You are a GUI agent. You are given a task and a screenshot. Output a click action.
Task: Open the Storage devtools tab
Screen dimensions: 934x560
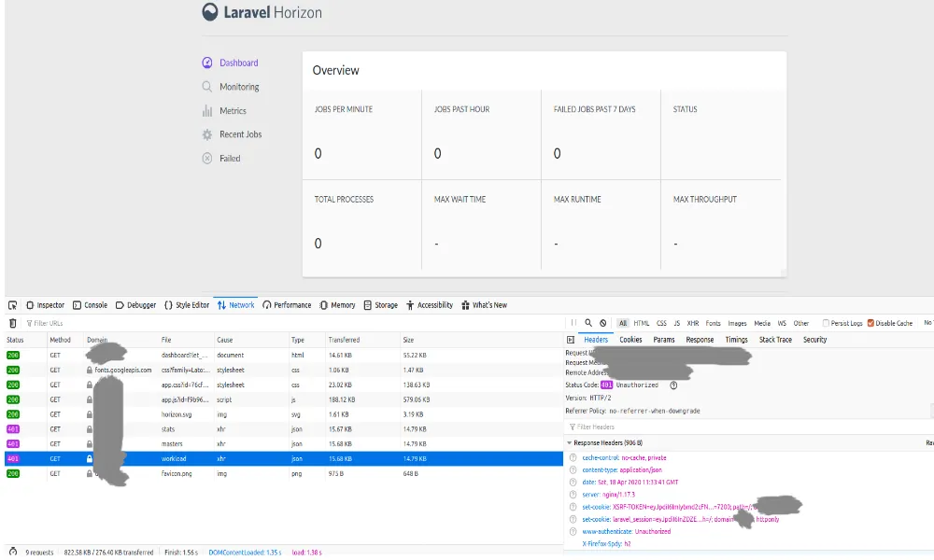[381, 305]
